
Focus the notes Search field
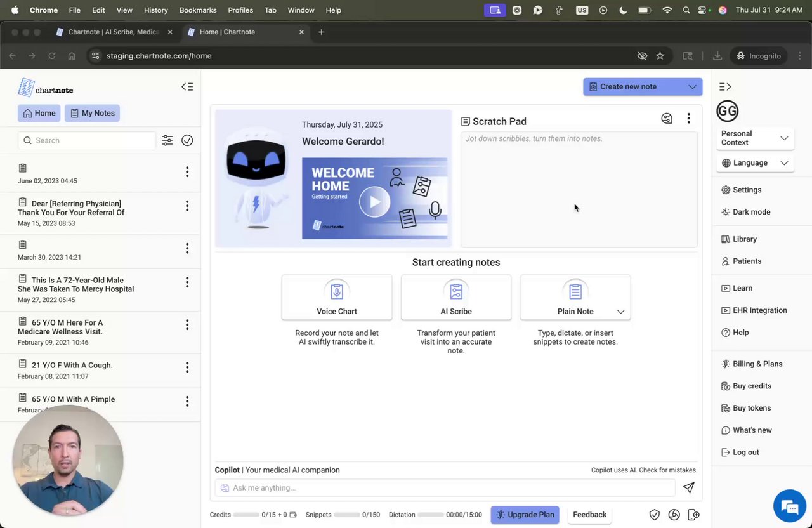[87, 140]
